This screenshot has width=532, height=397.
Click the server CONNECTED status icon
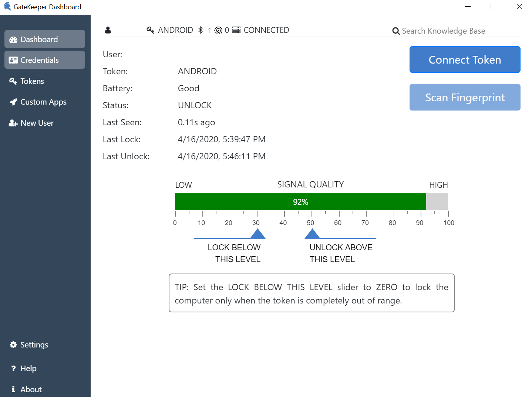pos(236,30)
